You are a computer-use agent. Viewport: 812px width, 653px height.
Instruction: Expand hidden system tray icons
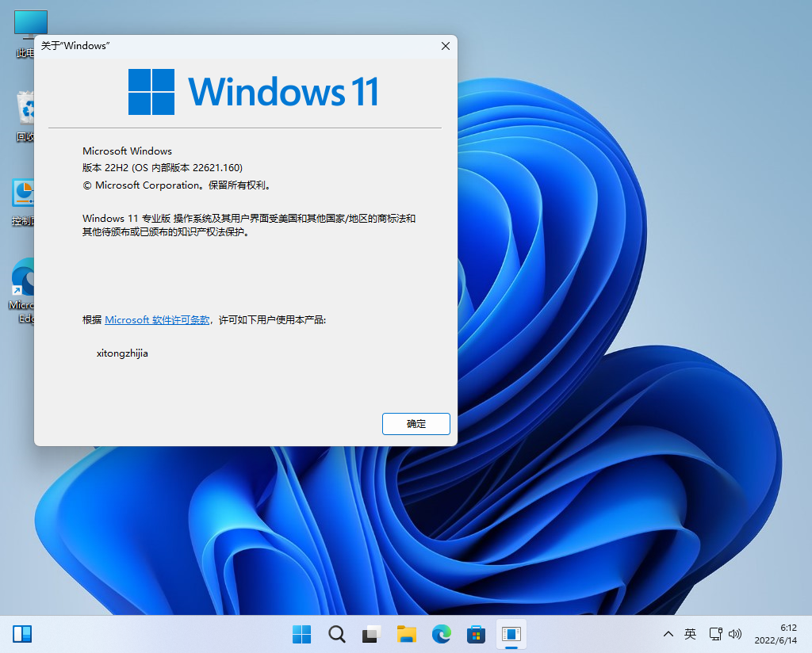pyautogui.click(x=668, y=634)
